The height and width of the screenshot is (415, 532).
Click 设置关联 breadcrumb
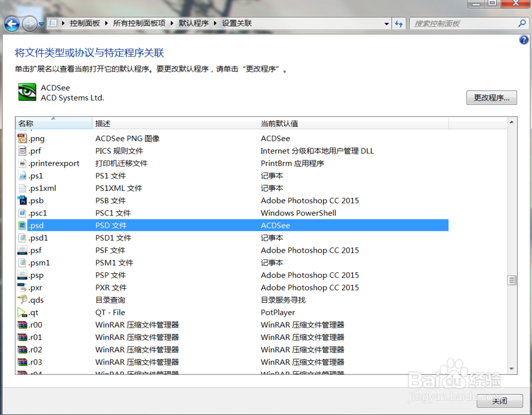click(237, 23)
